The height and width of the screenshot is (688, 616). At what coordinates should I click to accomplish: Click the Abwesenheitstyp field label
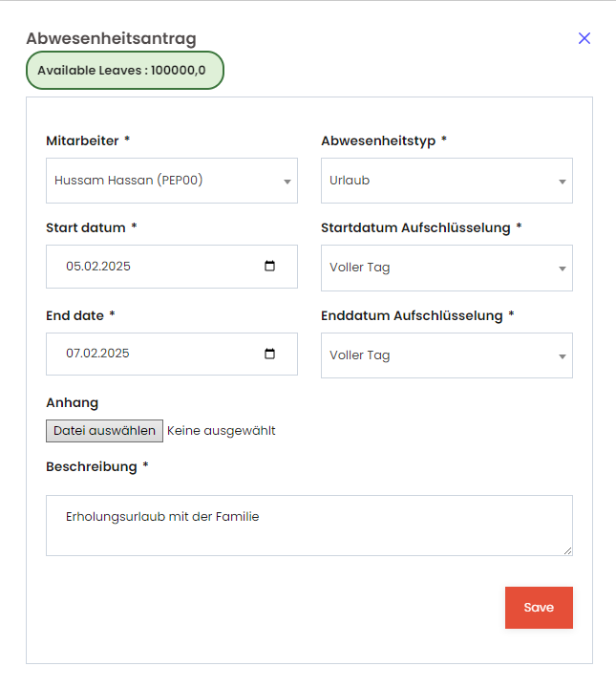point(378,140)
